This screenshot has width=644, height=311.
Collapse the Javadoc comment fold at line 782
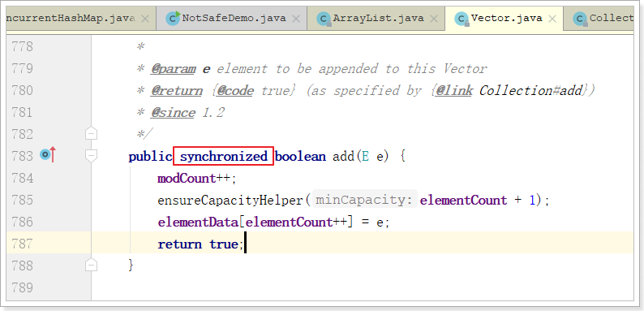(x=91, y=134)
